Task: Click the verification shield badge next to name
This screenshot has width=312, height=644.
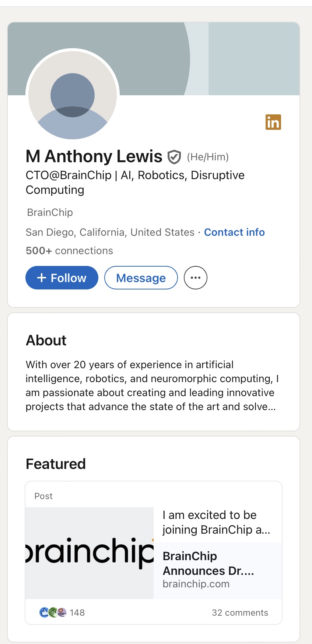Action: (174, 157)
